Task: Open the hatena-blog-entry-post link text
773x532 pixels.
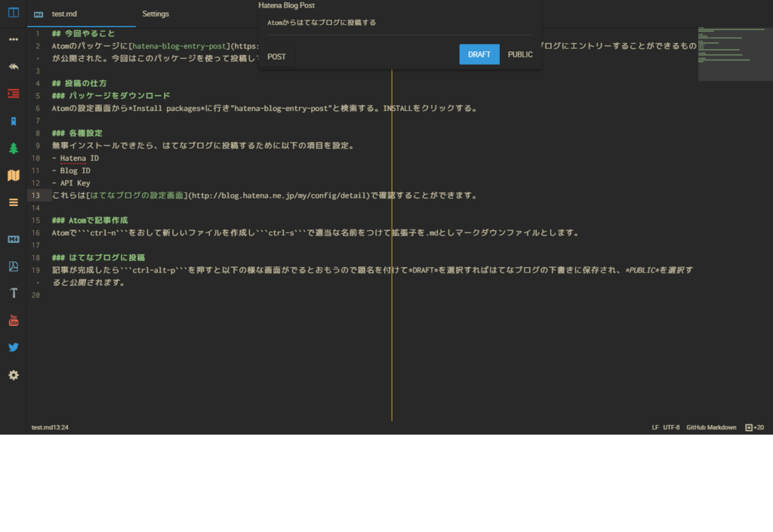Action: tap(179, 46)
